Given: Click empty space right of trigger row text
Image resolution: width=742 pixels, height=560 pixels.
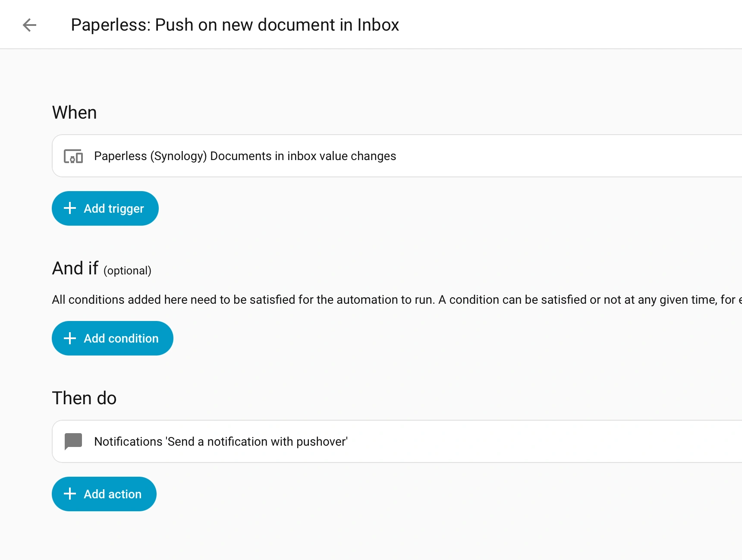Looking at the screenshot, I should tap(561, 156).
